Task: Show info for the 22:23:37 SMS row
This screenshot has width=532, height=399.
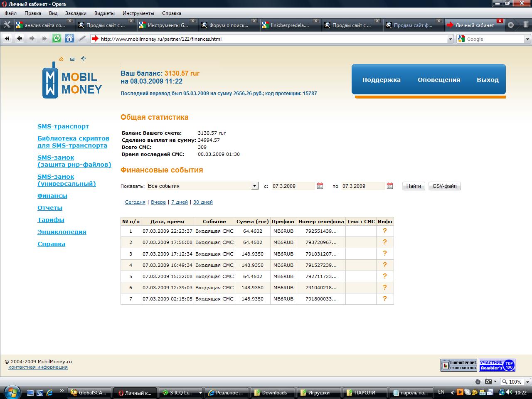Action: pyautogui.click(x=384, y=231)
